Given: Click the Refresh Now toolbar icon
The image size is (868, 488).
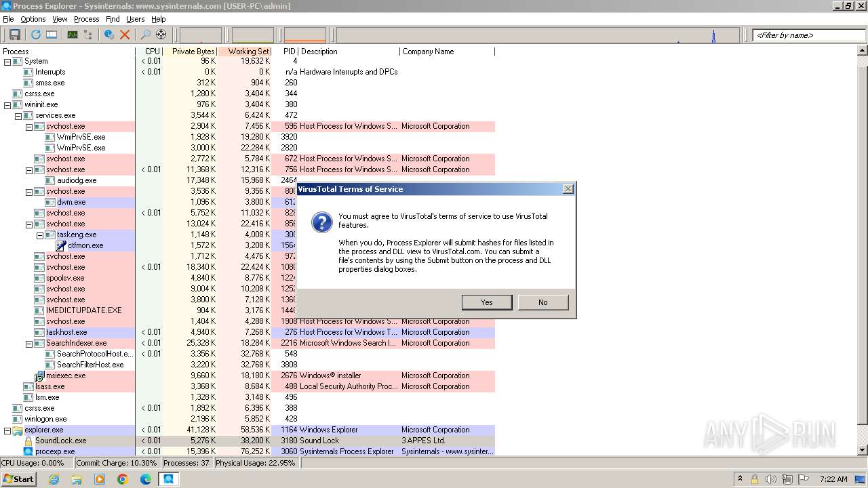Looking at the screenshot, I should pos(35,35).
